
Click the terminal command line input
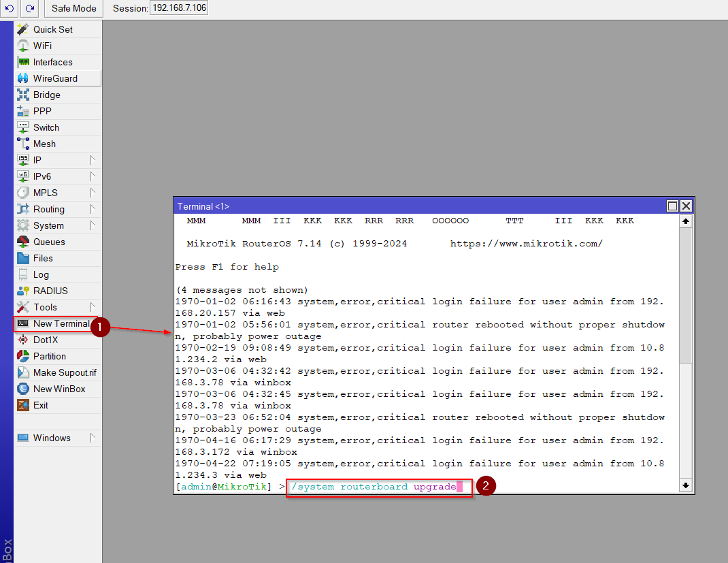click(380, 487)
